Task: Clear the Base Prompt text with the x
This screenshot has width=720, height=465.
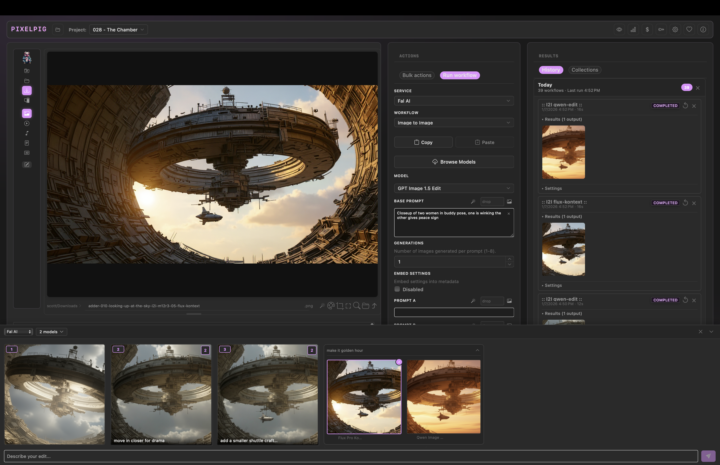Action: click(x=508, y=213)
